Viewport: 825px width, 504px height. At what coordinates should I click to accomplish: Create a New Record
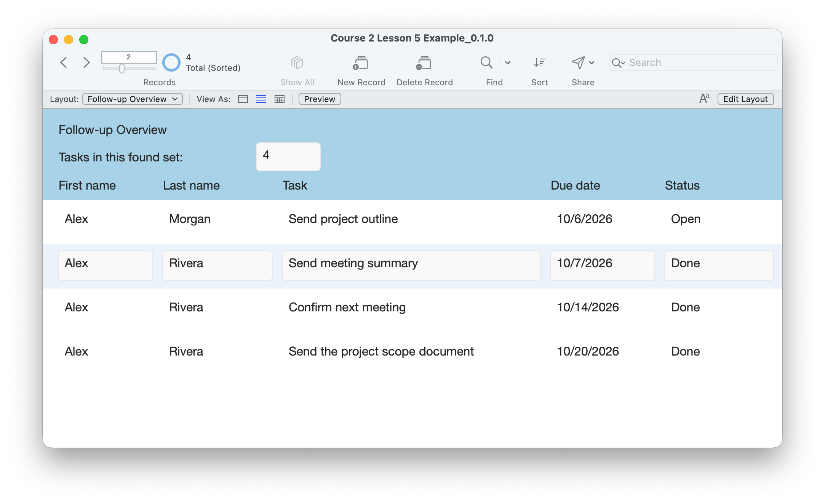(360, 63)
